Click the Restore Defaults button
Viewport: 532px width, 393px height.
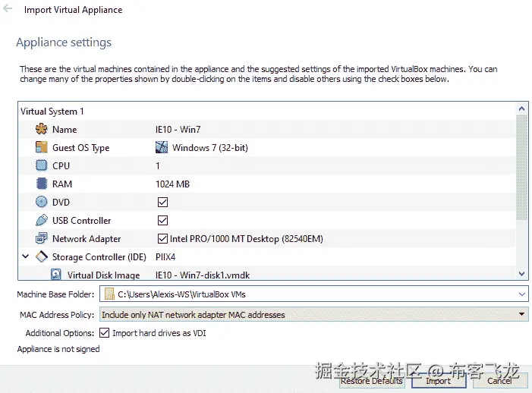[x=372, y=381]
